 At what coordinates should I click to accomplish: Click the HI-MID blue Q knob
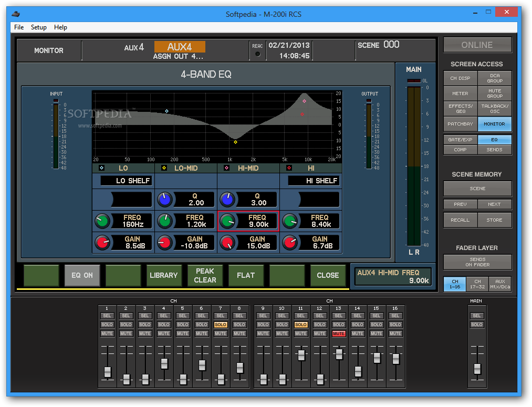(x=227, y=200)
